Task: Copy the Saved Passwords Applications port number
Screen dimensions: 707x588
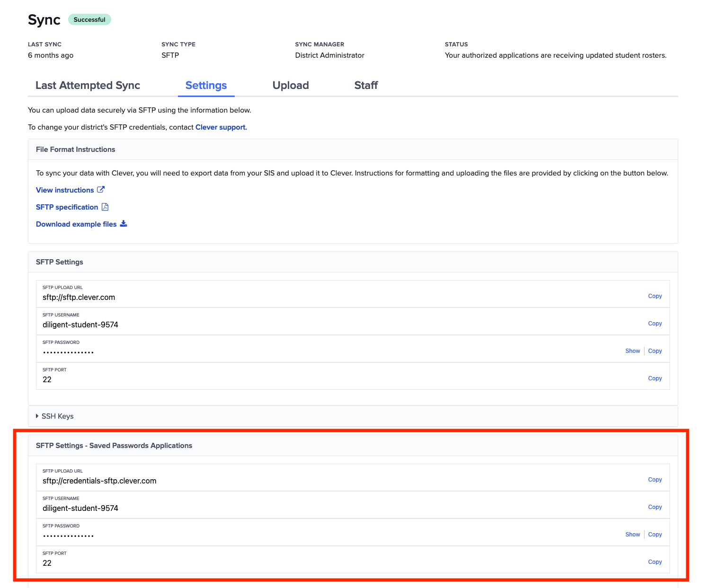Action: [654, 562]
